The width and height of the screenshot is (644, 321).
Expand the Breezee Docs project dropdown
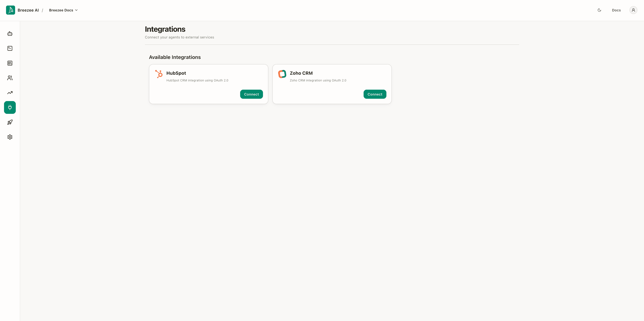pyautogui.click(x=63, y=10)
